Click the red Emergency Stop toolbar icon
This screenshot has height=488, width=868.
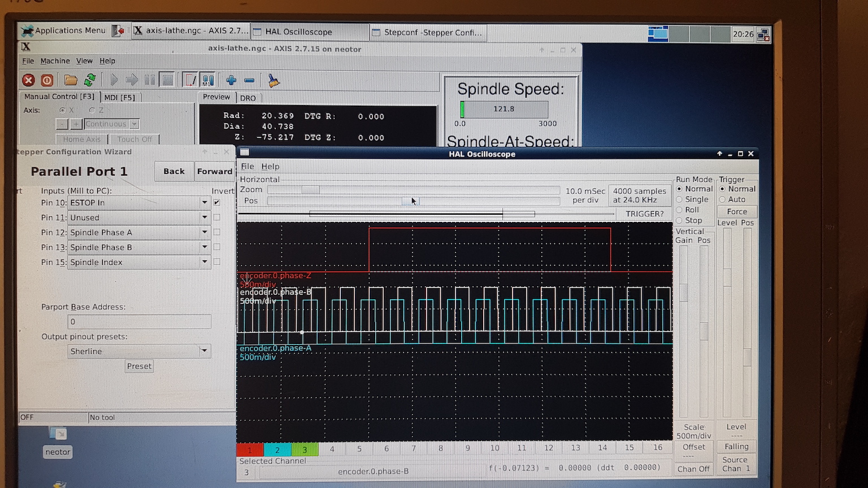(x=28, y=80)
